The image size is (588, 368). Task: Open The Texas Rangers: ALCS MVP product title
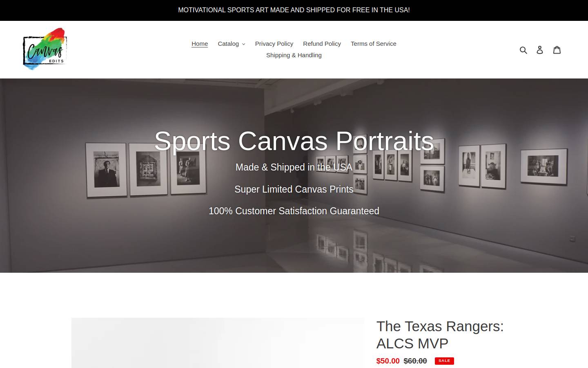coord(440,335)
